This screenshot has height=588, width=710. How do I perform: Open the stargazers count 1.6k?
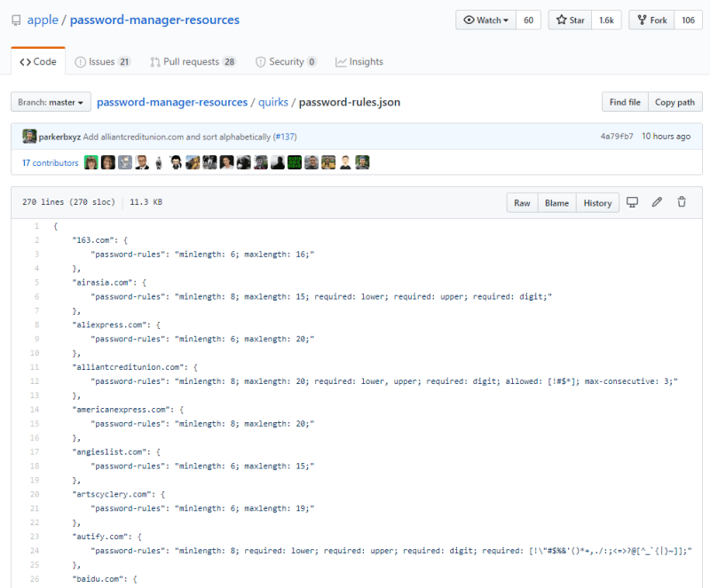(606, 20)
